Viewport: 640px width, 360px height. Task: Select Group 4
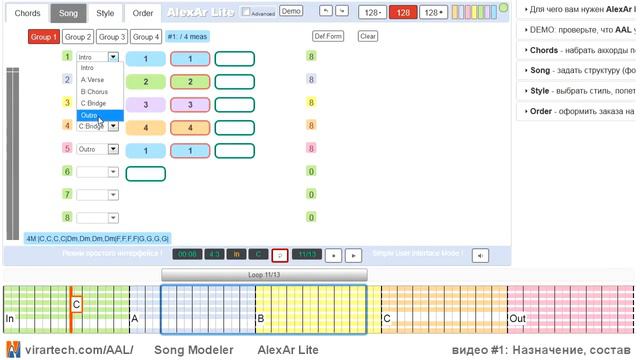tap(146, 37)
